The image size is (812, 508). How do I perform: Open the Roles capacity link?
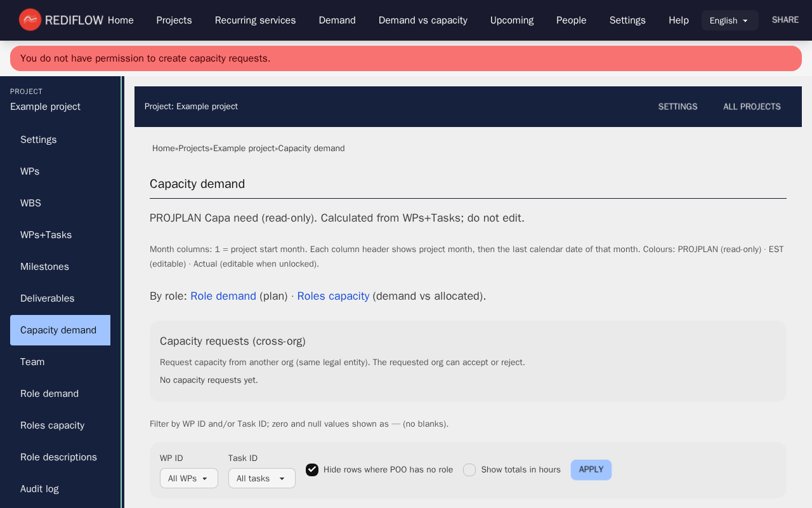(x=333, y=296)
